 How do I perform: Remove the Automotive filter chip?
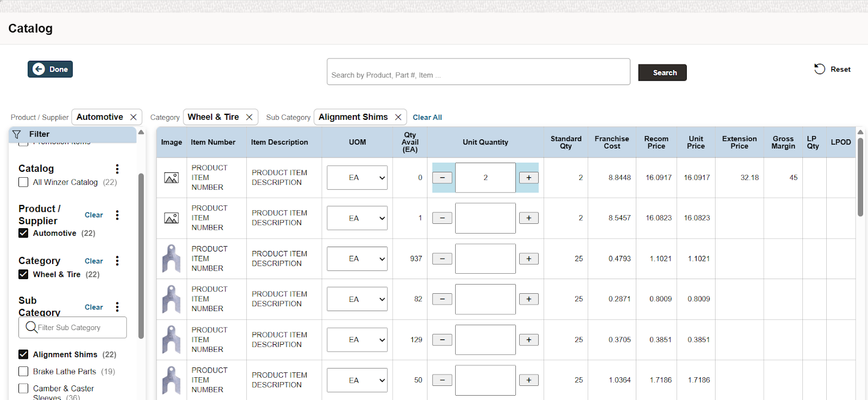[133, 117]
